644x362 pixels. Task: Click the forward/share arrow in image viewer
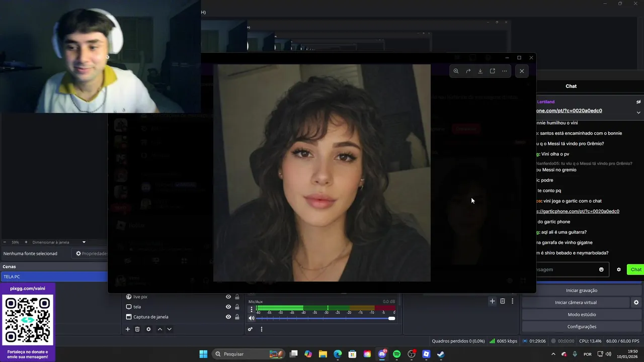point(468,71)
